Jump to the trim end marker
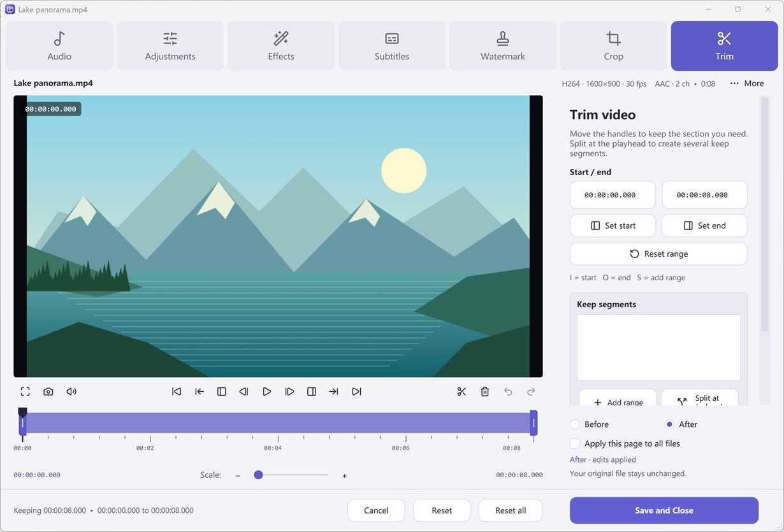 coord(334,392)
